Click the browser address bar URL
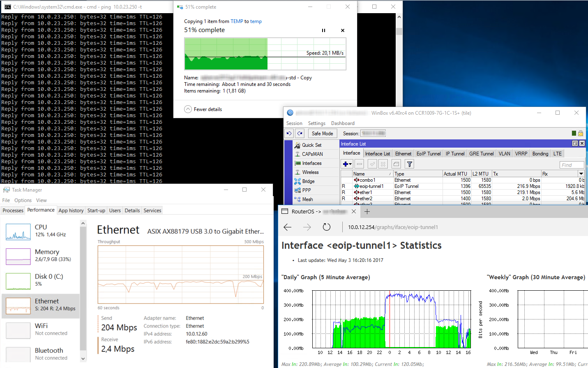Viewport: 588px width, 368px height. [393, 227]
